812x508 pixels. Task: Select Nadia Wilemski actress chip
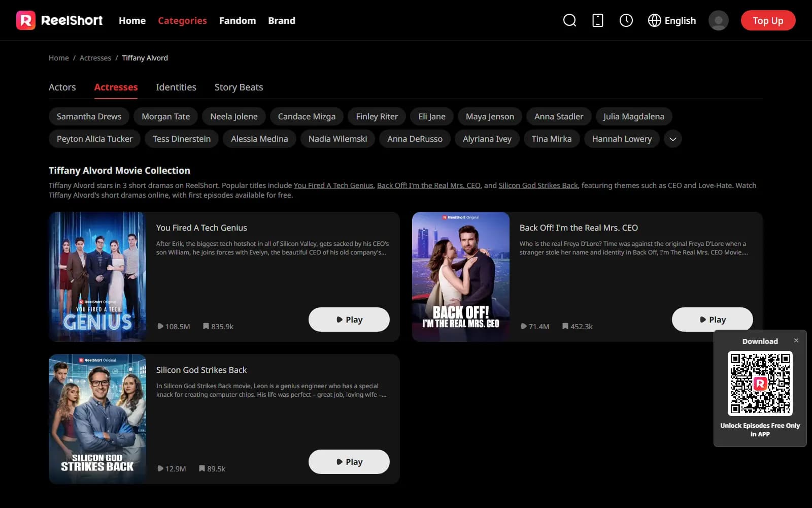337,139
